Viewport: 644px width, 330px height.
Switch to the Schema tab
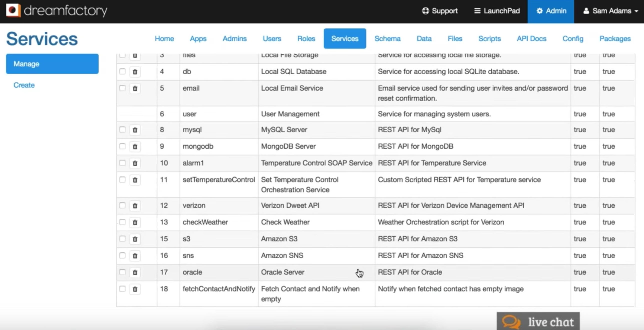point(387,39)
